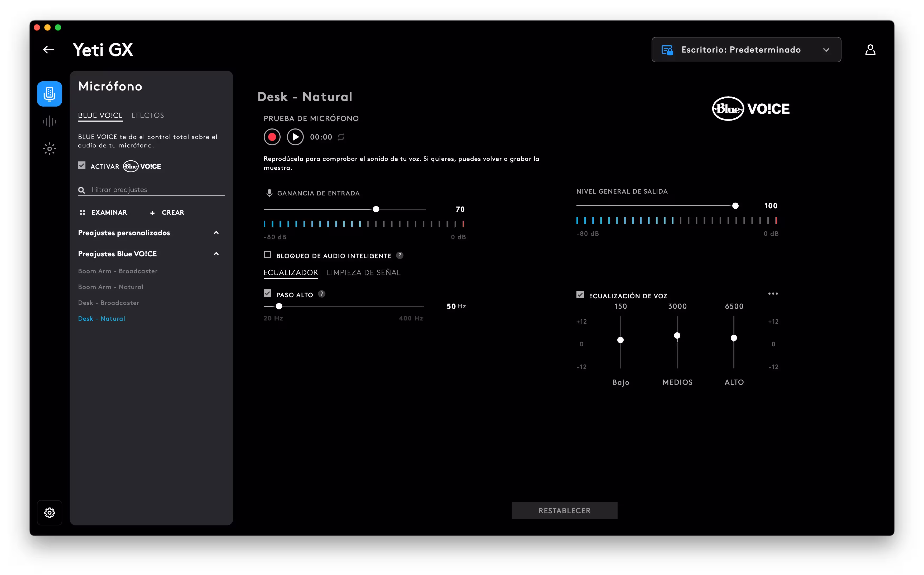Click the Yeti GX device title

point(103,50)
